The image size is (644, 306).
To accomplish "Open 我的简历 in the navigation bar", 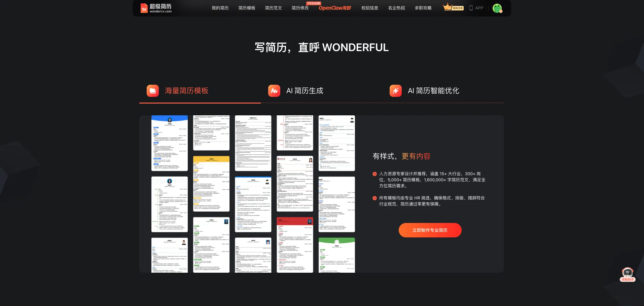I will tap(220, 8).
